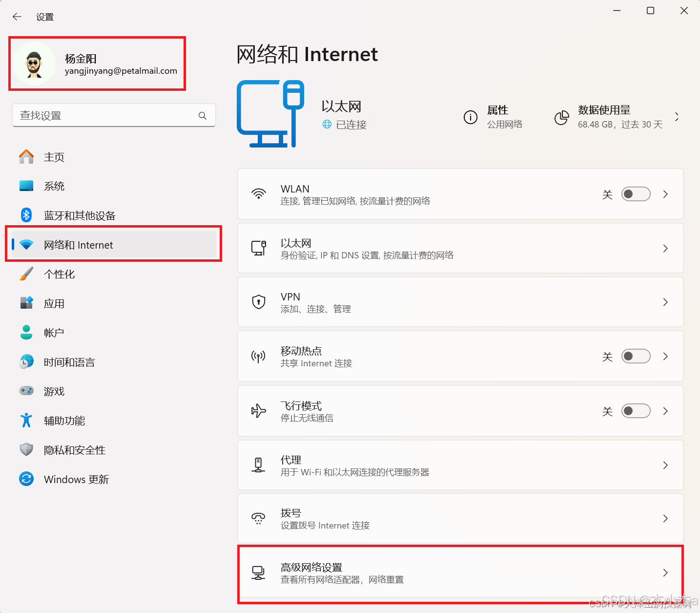Click the Personalization paintbrush icon

(x=26, y=274)
